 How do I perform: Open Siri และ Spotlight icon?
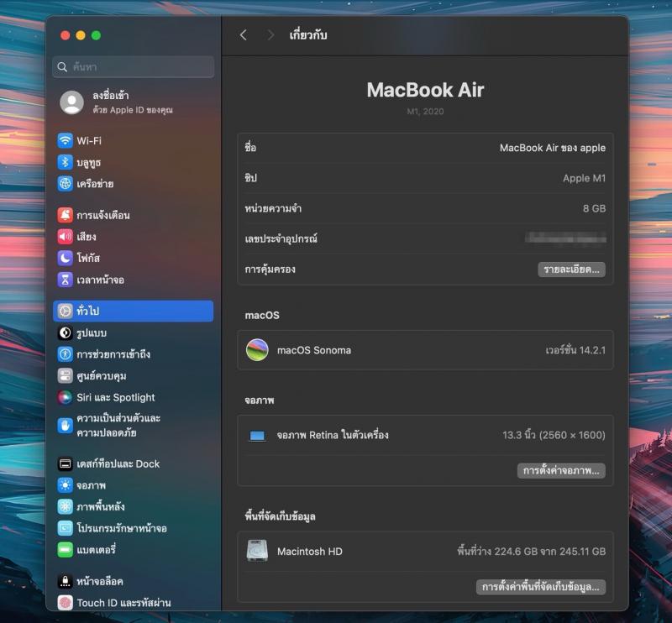[66, 397]
